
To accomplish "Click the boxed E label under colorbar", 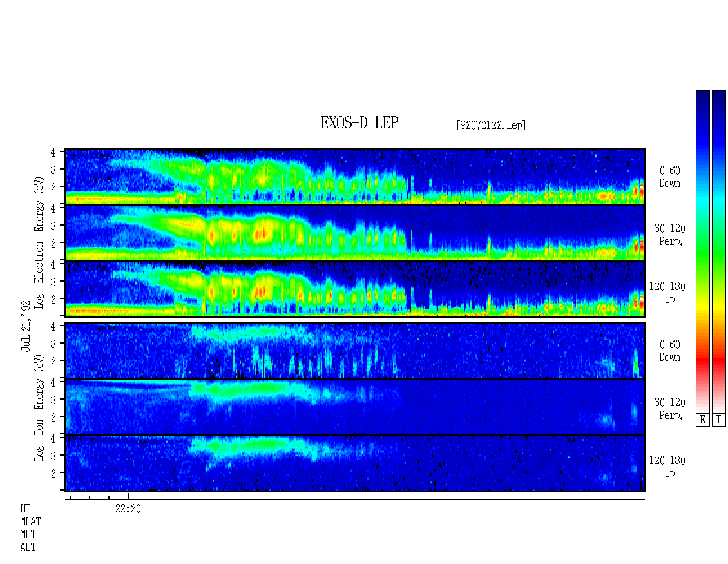I will click(702, 420).
